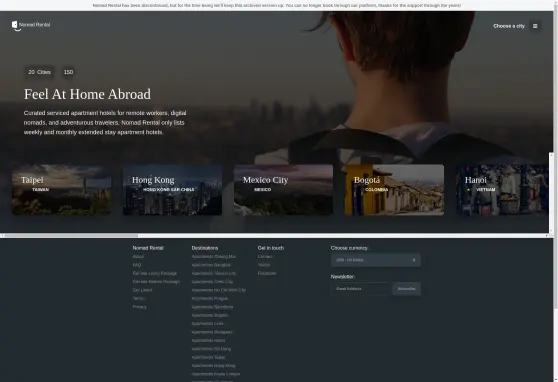
Task: Open Apartments Lima link
Action: [x=207, y=324]
